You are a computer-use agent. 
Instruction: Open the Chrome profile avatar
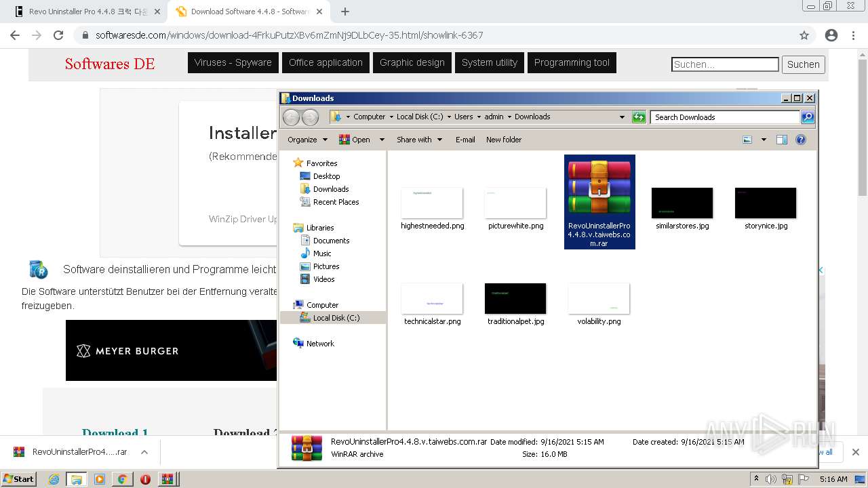(x=831, y=35)
